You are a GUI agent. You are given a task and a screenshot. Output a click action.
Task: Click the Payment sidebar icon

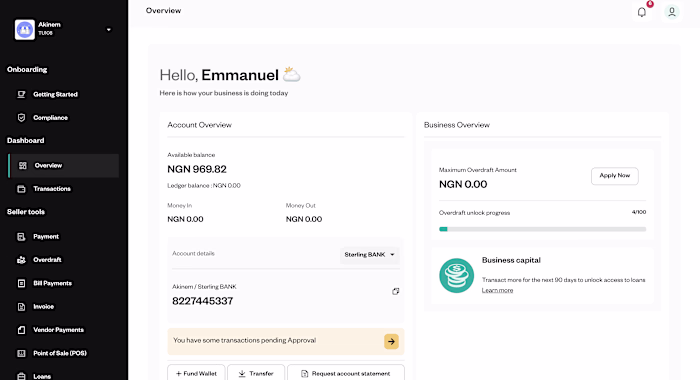[x=21, y=236]
